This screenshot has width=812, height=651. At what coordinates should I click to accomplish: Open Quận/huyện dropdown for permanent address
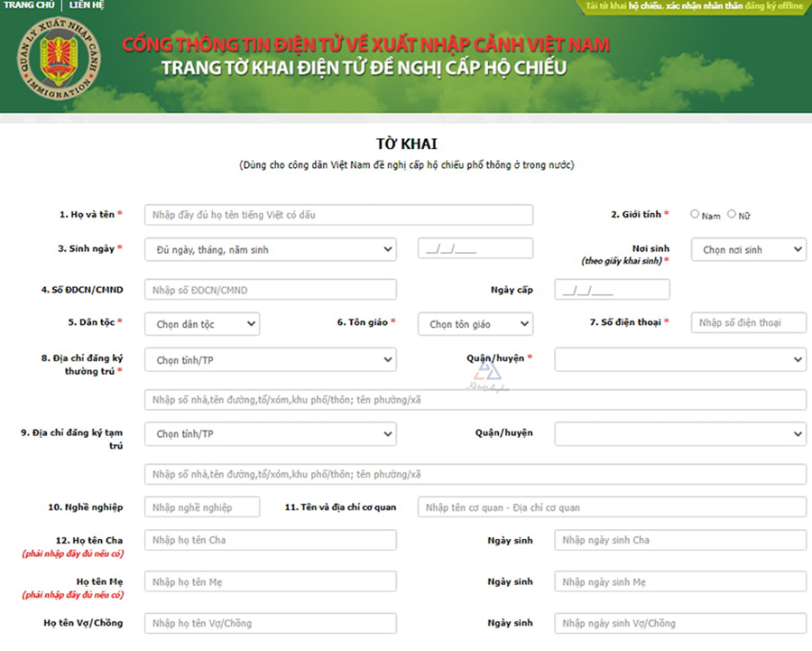click(x=679, y=359)
